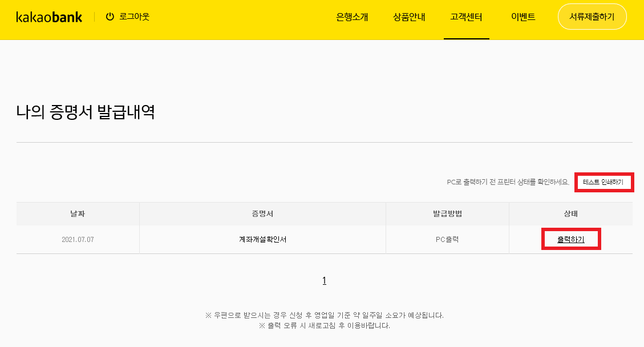Click the logout power icon

click(110, 17)
